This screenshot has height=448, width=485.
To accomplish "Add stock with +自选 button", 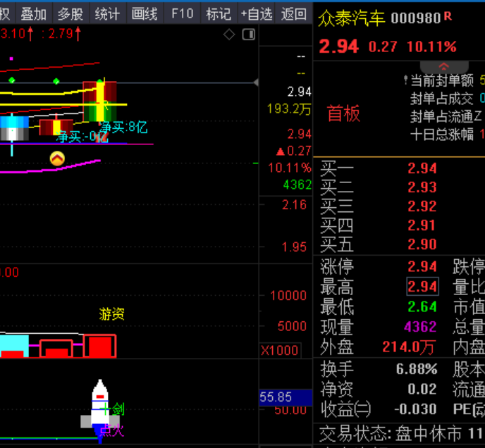I will coord(256,14).
